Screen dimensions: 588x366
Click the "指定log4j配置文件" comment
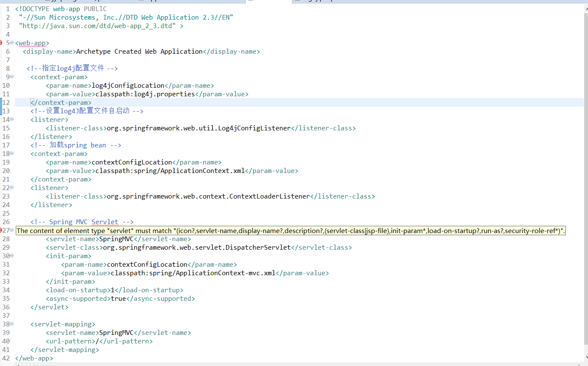pyautogui.click(x=73, y=69)
